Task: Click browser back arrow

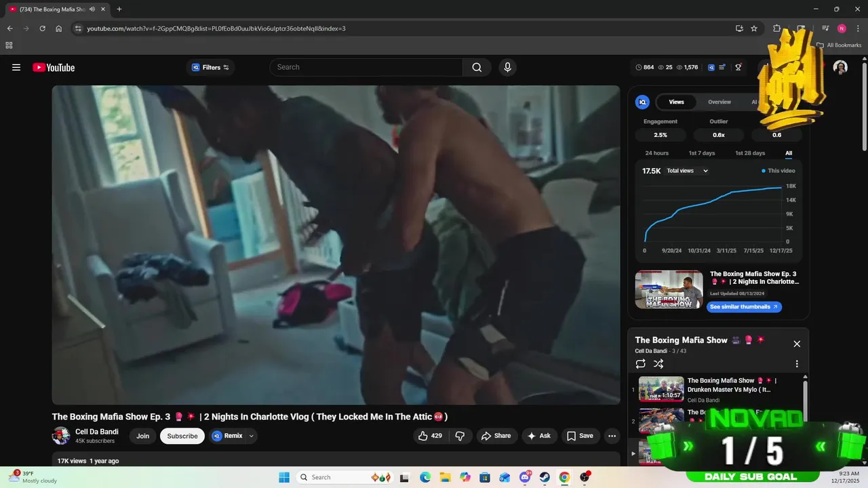Action: click(x=9, y=28)
